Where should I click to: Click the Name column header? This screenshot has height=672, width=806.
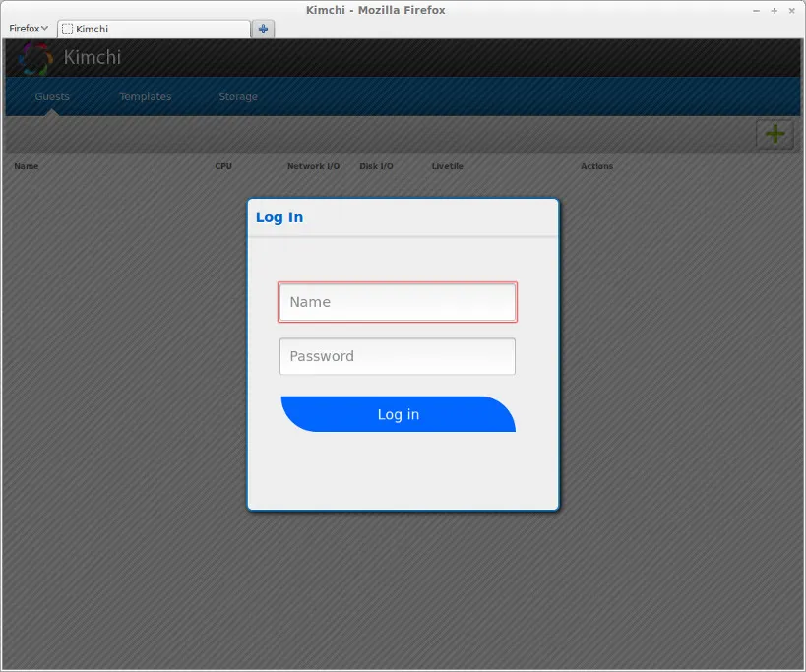[26, 166]
